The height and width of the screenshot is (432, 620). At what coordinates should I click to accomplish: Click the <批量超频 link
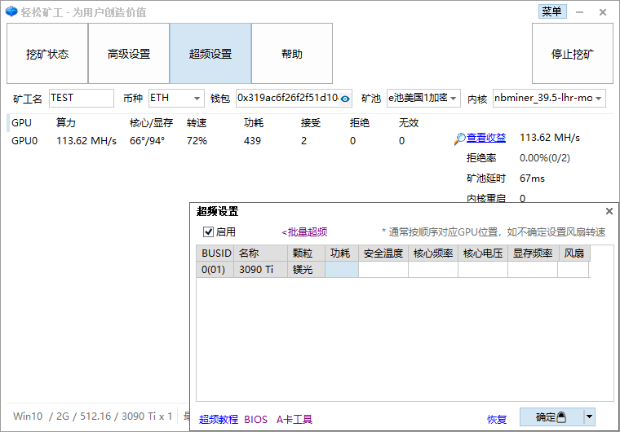pyautogui.click(x=304, y=232)
